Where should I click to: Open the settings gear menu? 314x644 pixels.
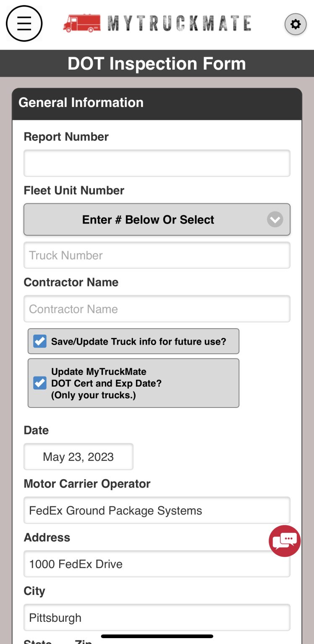pos(296,24)
